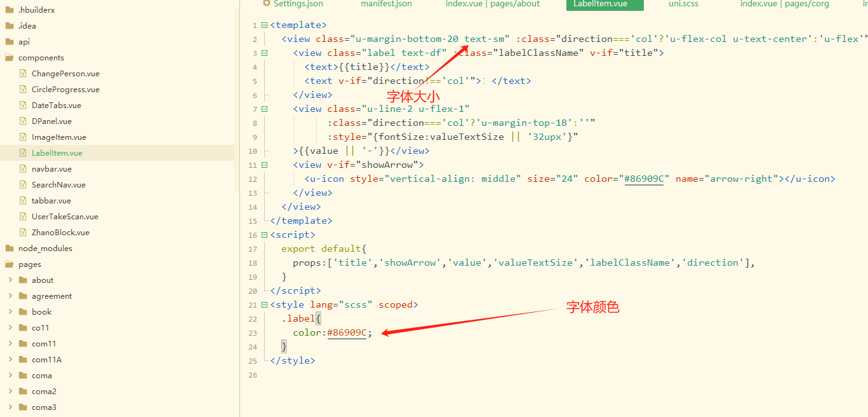
Task: Open tabbar.vue in the file tree
Action: (x=51, y=200)
